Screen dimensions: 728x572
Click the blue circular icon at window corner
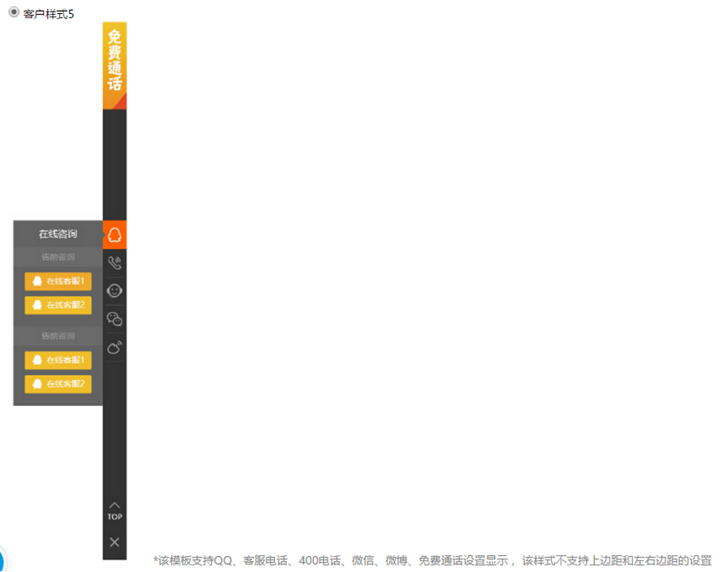pos(2,560)
